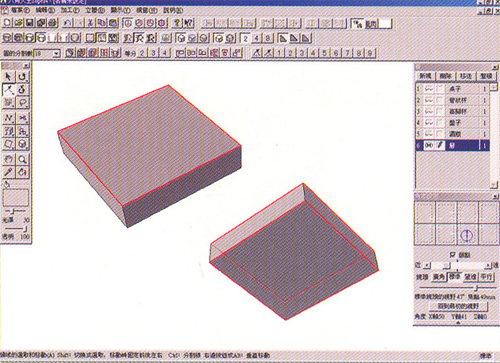500x363 pixels.
Task: Toggle lock box on layer row 3
Action: tap(440, 111)
